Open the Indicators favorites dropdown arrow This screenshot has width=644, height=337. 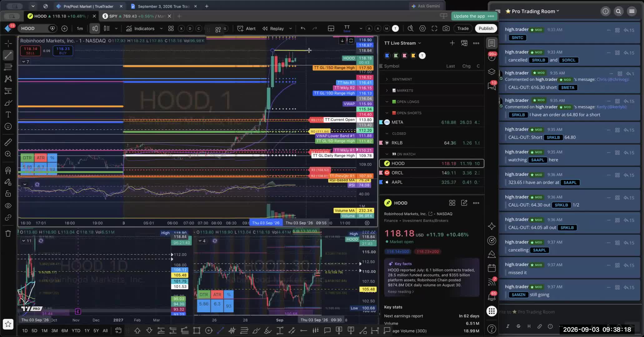click(161, 28)
